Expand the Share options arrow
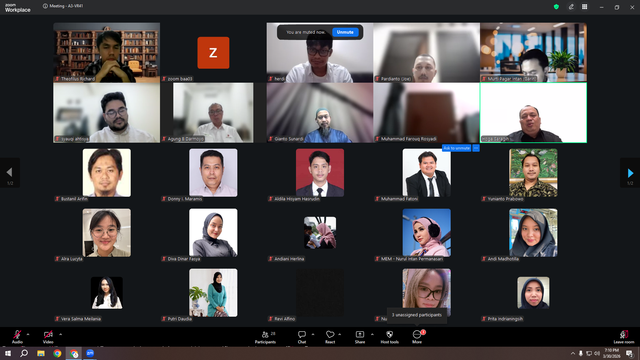Screen dimensions: 640x360 click(x=372, y=334)
